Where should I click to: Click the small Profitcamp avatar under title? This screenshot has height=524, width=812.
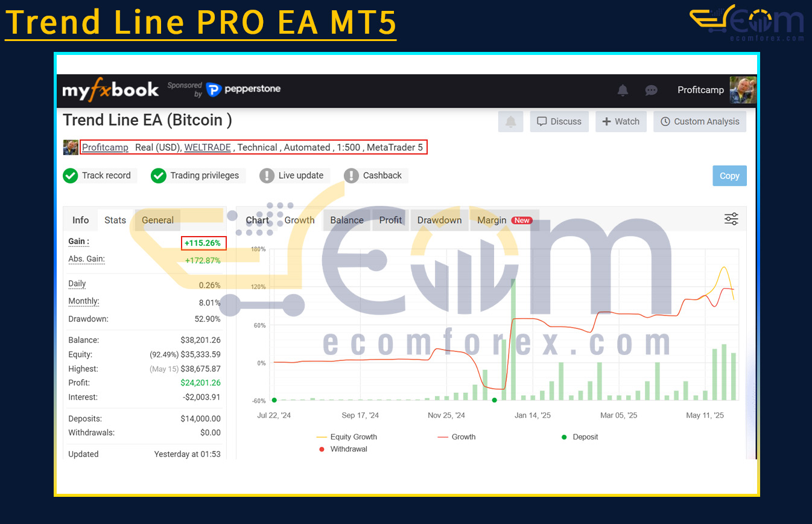[x=71, y=147]
